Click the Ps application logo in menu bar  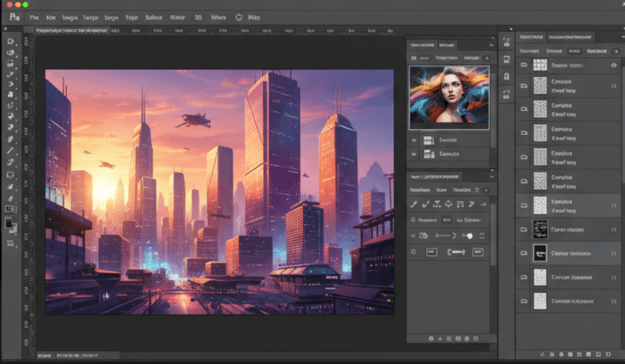(x=14, y=16)
